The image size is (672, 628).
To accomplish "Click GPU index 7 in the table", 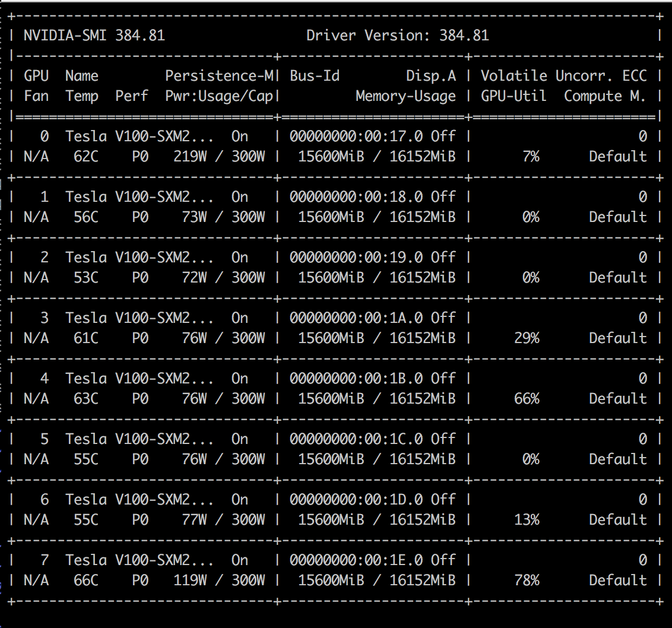I will click(x=45, y=560).
